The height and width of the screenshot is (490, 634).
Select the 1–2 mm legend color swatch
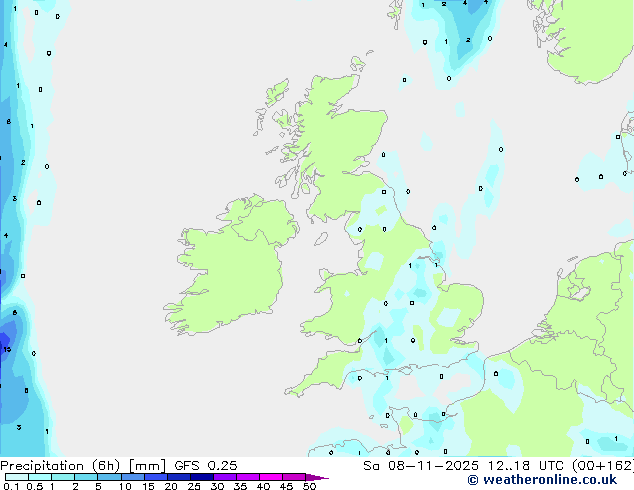click(x=63, y=477)
